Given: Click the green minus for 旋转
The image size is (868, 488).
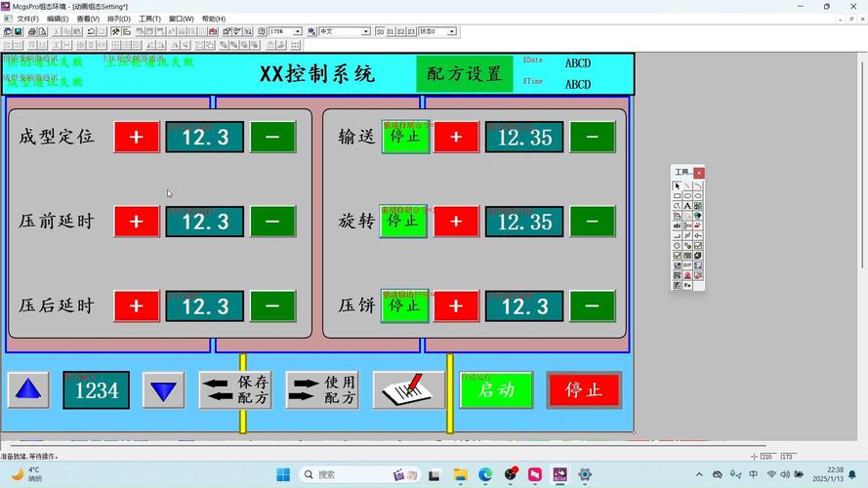Looking at the screenshot, I should pyautogui.click(x=593, y=222).
